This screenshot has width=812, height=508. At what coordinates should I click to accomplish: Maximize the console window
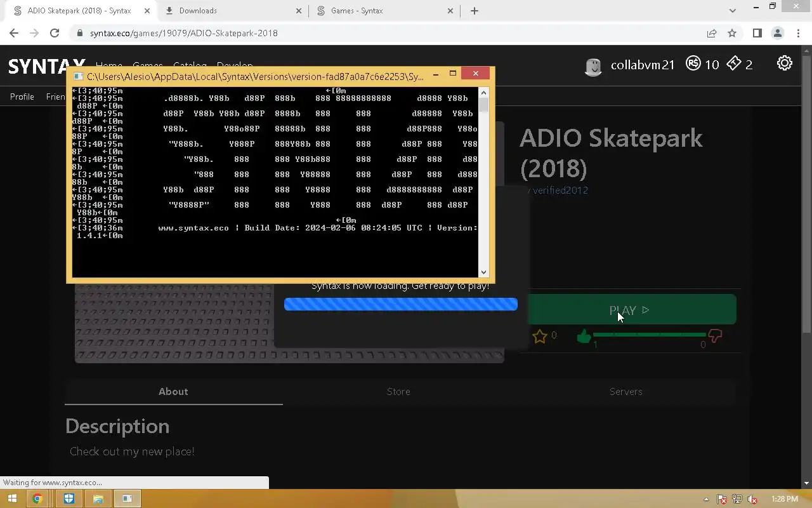(x=453, y=74)
